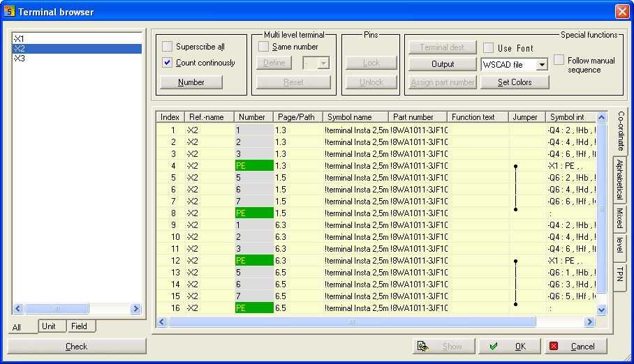Click the table right scroll arrow
Image resolution: width=634 pixels, height=364 pixels.
589,322
